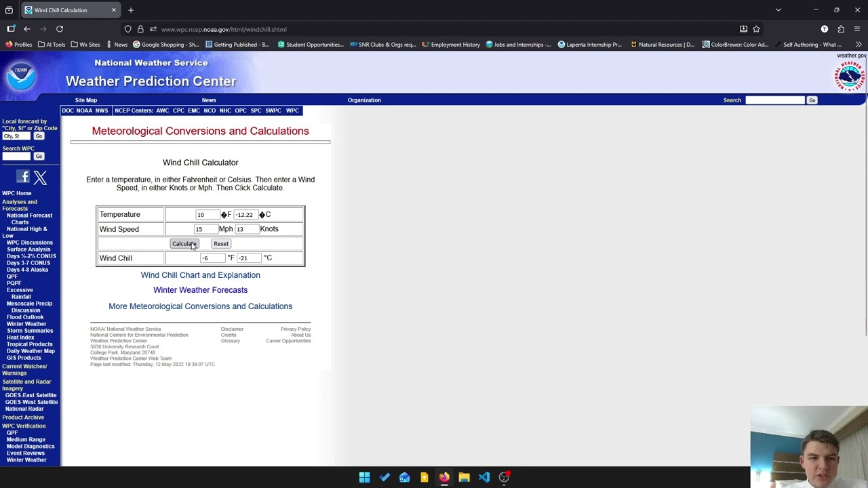Image resolution: width=868 pixels, height=488 pixels.
Task: Open the ColorBrewer bookmark
Action: coord(736,45)
